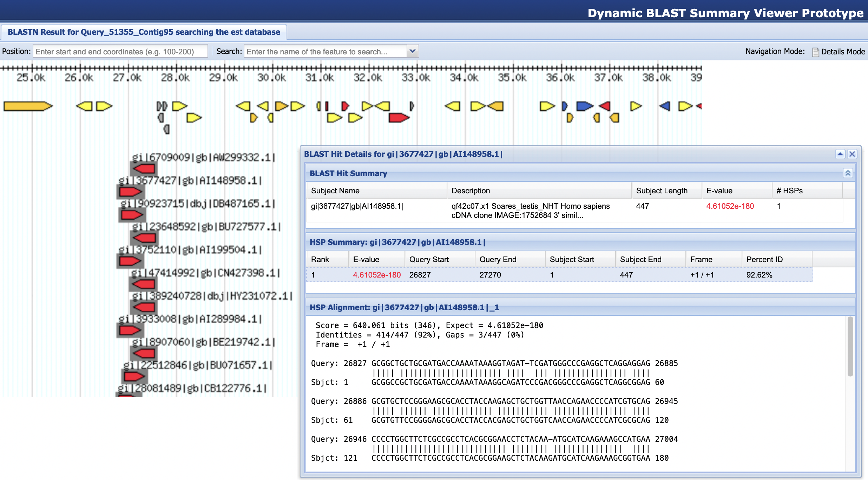
Task: Click hit label gi|6709009|gb|AW299332.1|
Action: pos(203,157)
